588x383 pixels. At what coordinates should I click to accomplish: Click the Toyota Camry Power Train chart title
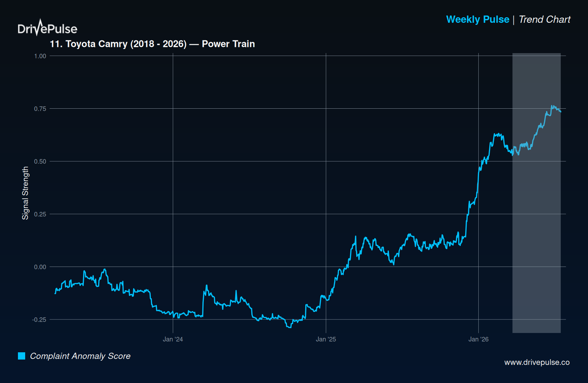[152, 44]
